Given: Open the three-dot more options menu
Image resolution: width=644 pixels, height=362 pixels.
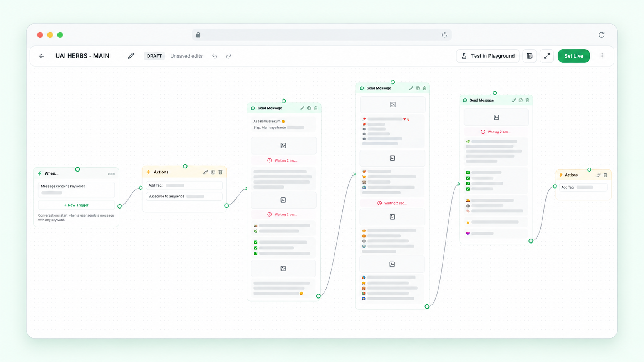Looking at the screenshot, I should [602, 56].
